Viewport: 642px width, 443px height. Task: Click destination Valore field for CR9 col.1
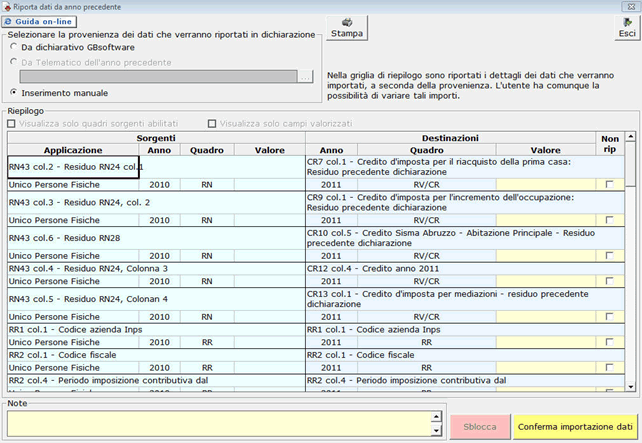[x=545, y=220]
